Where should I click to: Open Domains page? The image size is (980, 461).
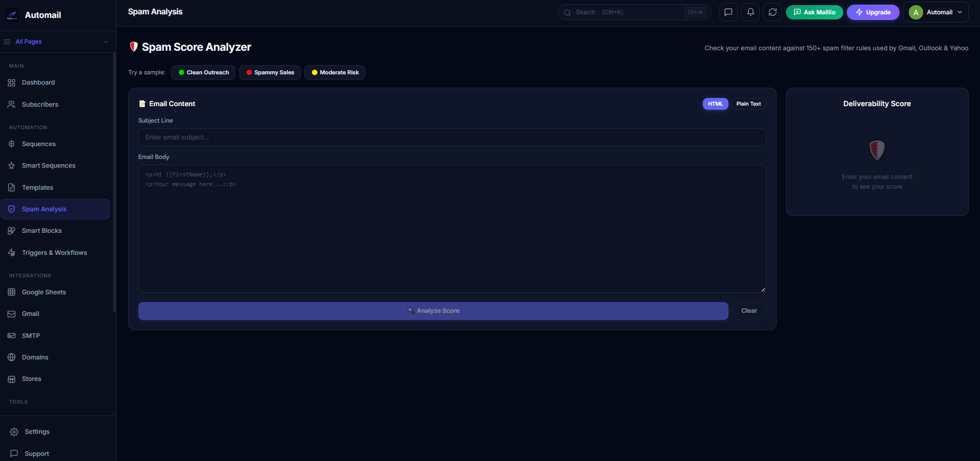pos(55,357)
